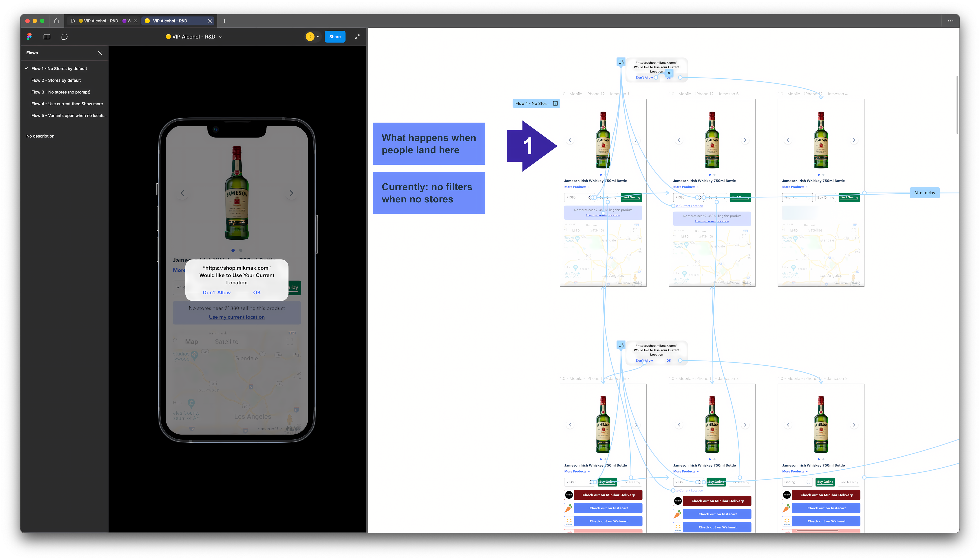Click the presentation play icon on the first tab
Image resolution: width=980 pixels, height=560 pixels.
(73, 21)
